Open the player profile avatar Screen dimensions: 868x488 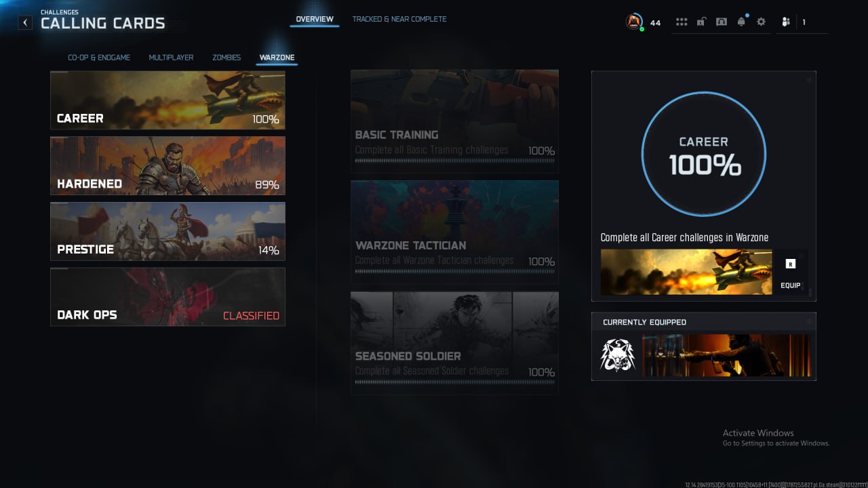(x=633, y=22)
